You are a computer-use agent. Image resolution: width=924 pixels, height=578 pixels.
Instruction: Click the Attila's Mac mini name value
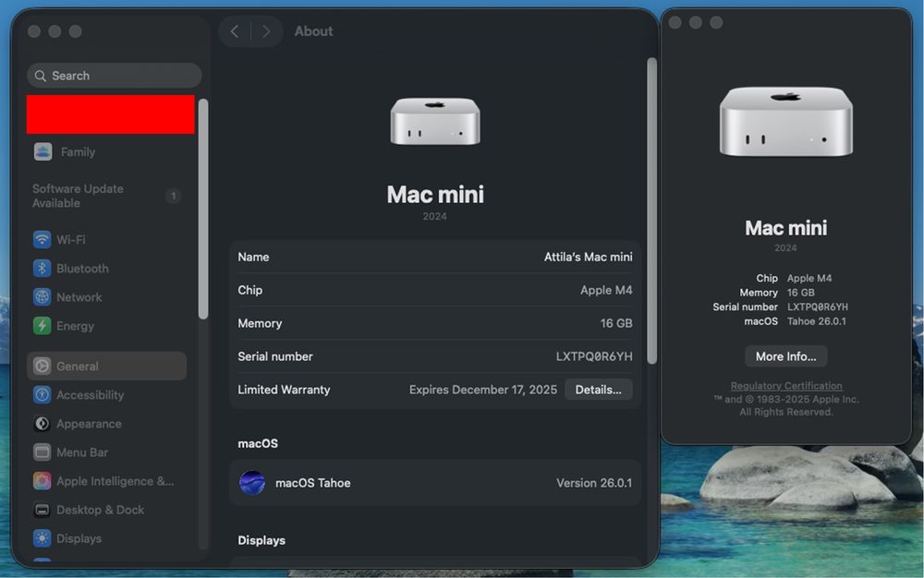click(x=588, y=258)
